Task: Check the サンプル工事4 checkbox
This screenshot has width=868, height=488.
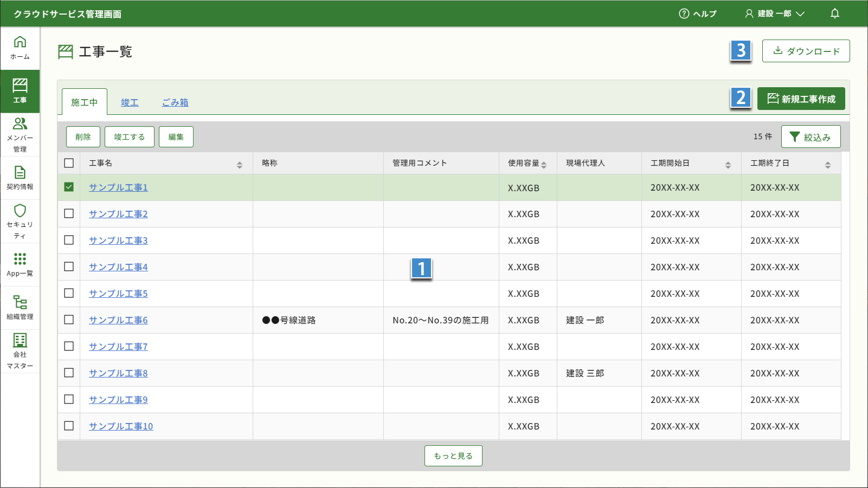Action: click(x=69, y=266)
